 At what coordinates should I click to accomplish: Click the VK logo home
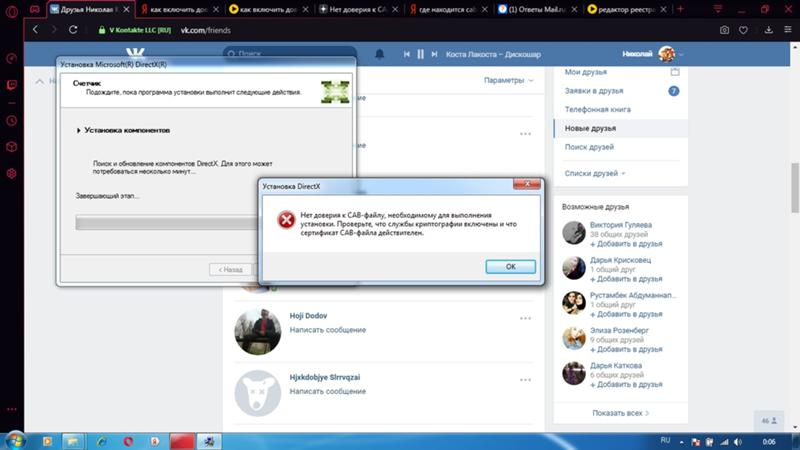click(x=135, y=53)
